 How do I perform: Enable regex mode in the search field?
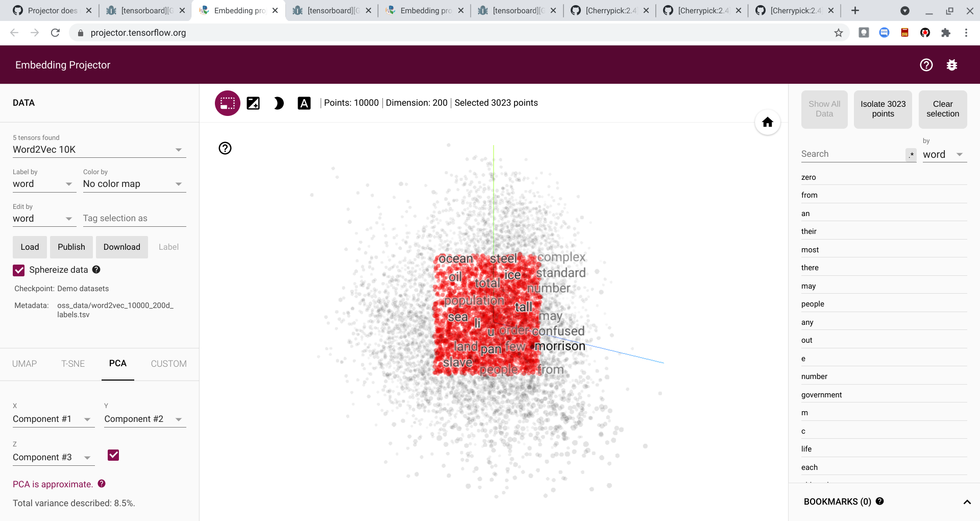[x=911, y=155]
